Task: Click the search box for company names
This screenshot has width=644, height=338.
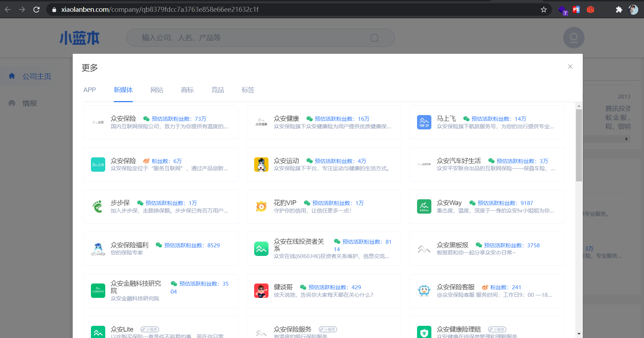Action: click(x=260, y=38)
